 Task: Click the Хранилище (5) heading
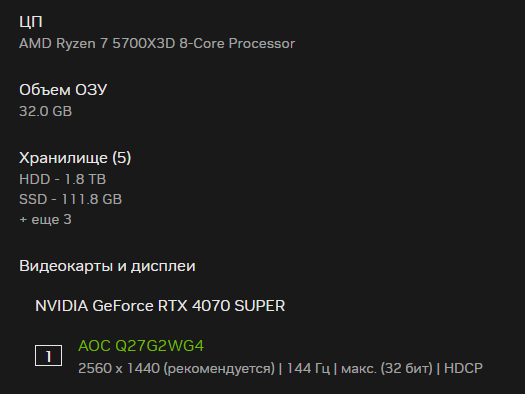75,158
